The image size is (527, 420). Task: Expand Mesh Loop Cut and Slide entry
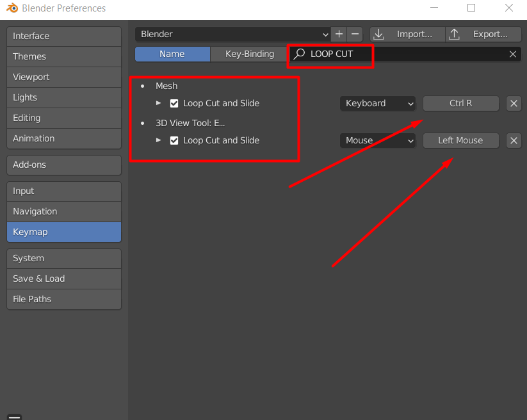pos(158,103)
